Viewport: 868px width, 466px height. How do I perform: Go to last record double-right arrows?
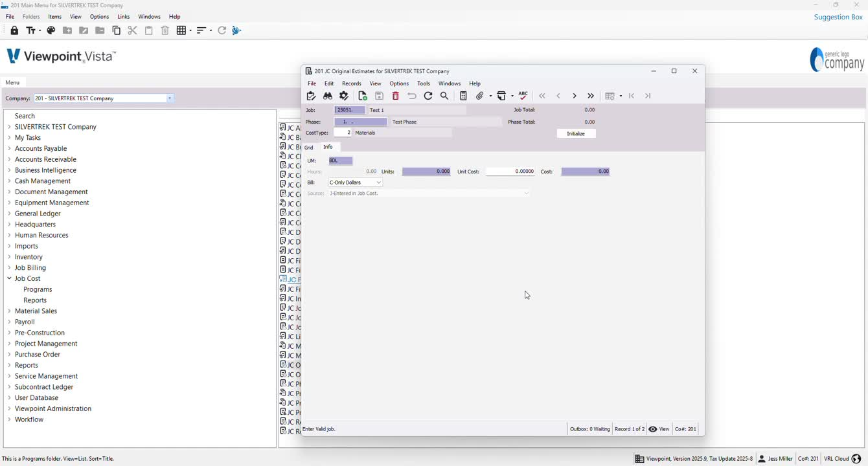(591, 96)
